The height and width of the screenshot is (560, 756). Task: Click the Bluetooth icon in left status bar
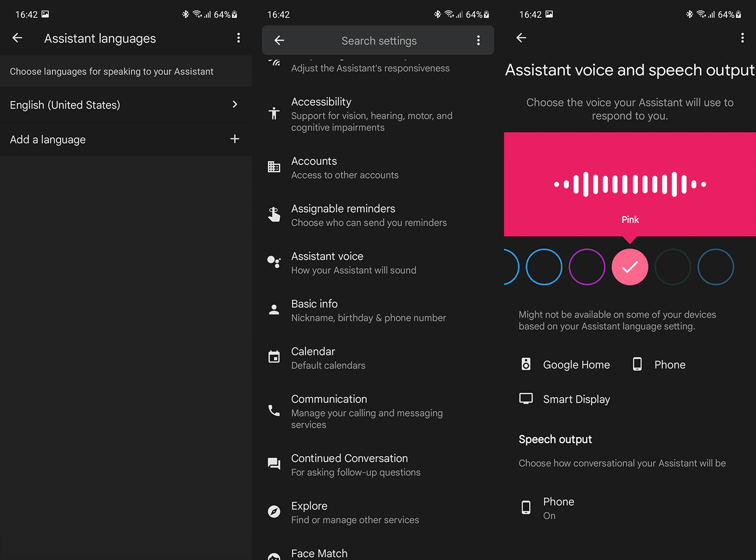(186, 15)
